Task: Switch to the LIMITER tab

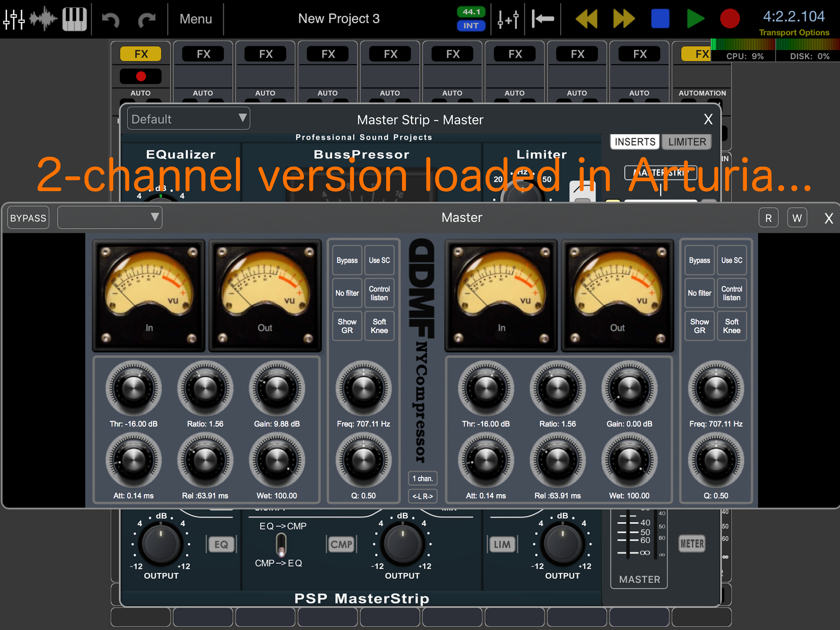Action: (x=687, y=142)
